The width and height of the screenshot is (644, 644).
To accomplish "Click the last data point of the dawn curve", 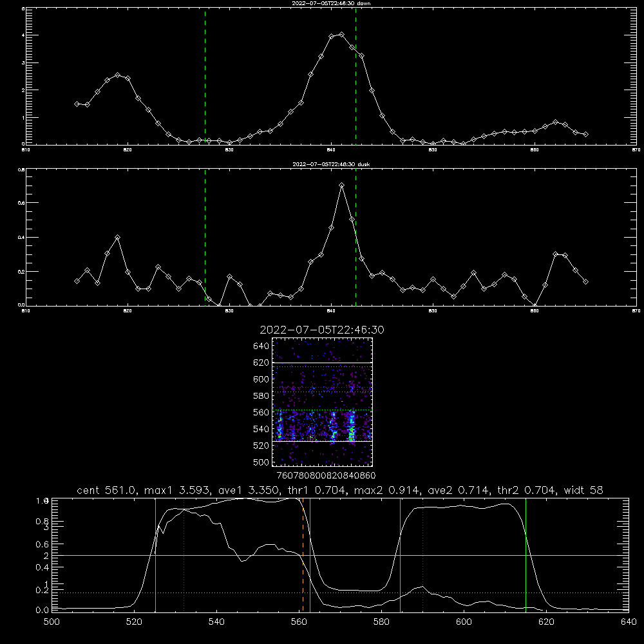I will click(x=585, y=135).
